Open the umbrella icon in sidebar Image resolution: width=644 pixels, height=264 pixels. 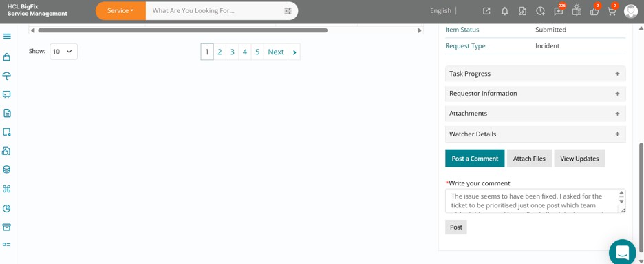(x=7, y=76)
